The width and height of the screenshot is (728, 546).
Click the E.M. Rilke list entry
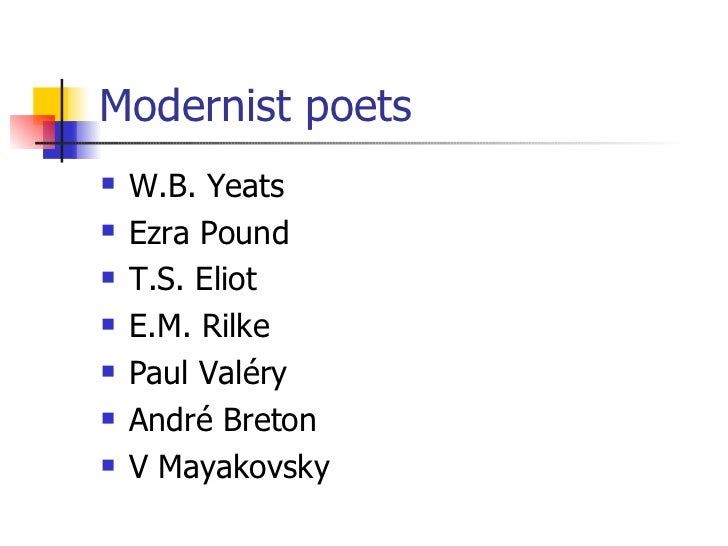[199, 326]
